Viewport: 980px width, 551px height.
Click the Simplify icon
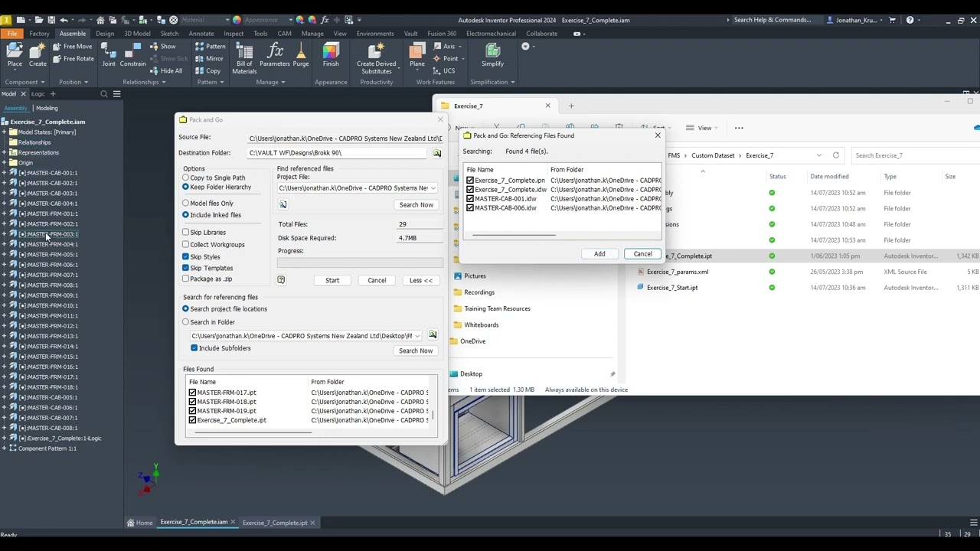(492, 55)
